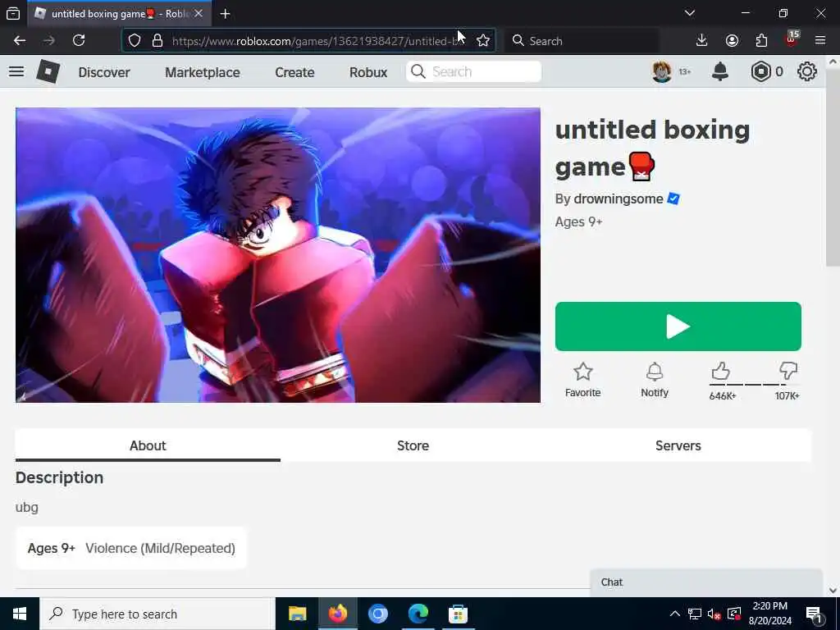The height and width of the screenshot is (630, 840).
Task: Click the muted volume tray icon
Action: tap(714, 614)
